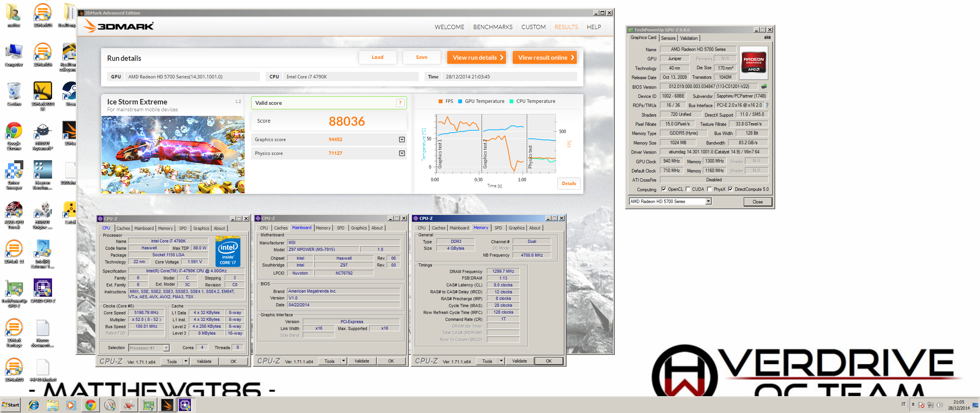Click the chart Details button
980x413 pixels.
point(569,184)
